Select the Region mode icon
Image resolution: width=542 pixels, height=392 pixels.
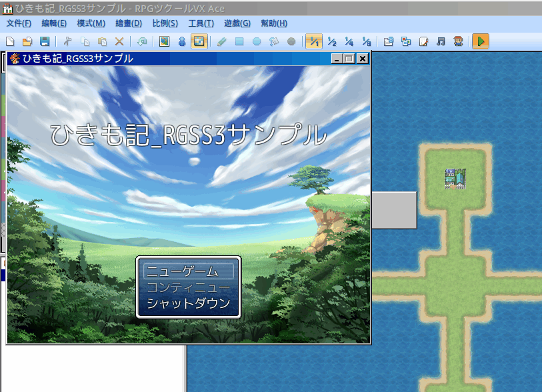[199, 41]
